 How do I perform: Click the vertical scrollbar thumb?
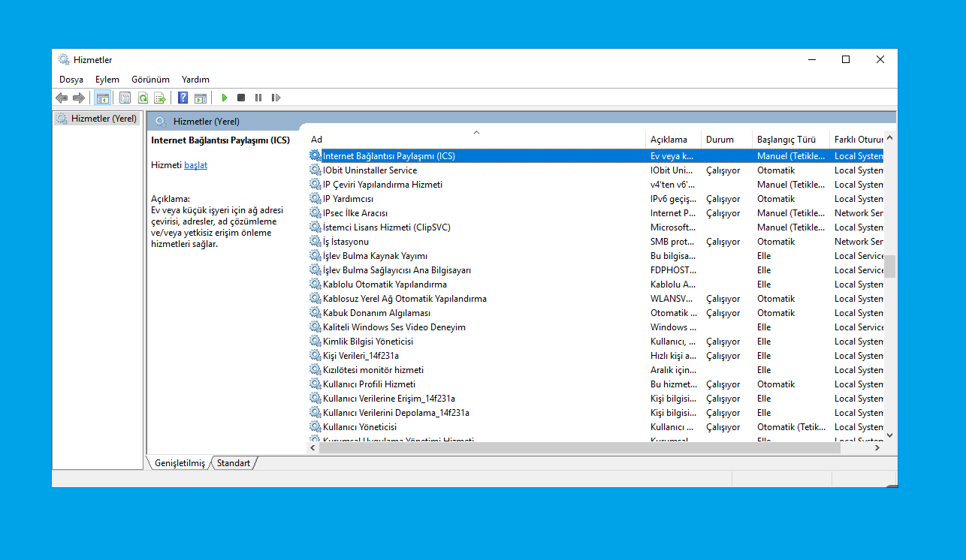(x=889, y=266)
